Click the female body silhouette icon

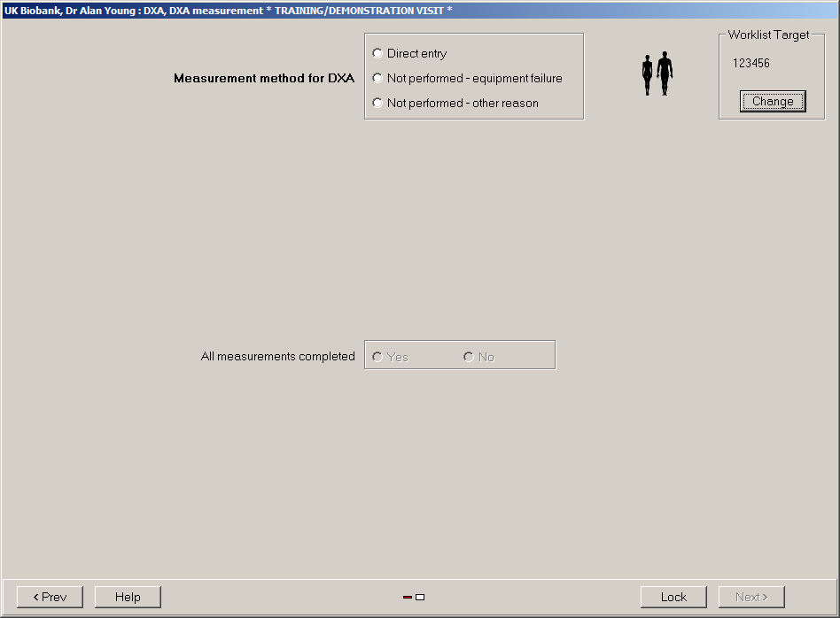coord(648,76)
